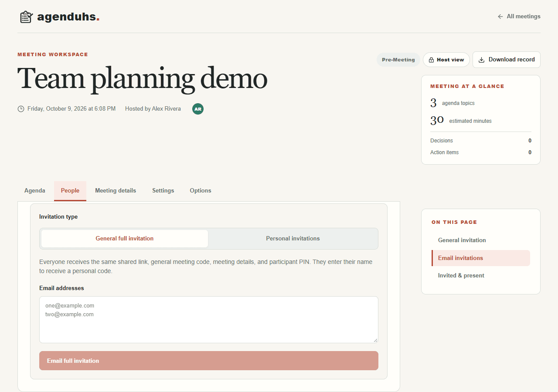The image size is (558, 392).
Task: Click the Email full invitation button
Action: pos(209,361)
